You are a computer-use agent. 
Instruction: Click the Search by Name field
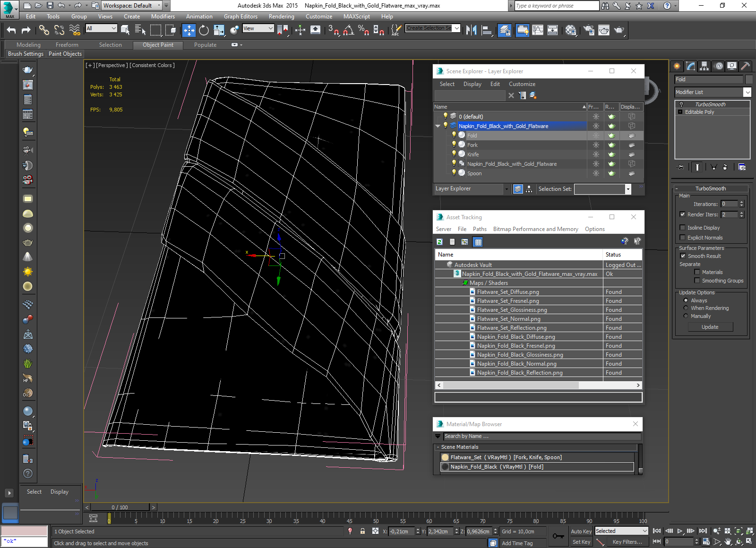542,437
